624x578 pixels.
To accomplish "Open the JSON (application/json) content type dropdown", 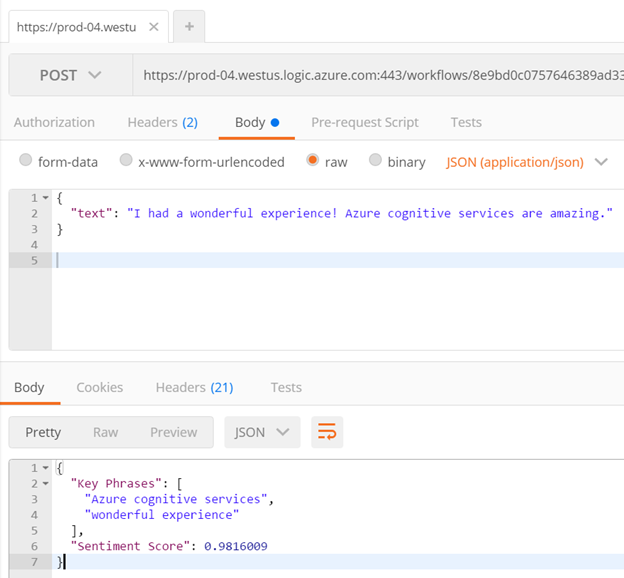I will [x=526, y=162].
